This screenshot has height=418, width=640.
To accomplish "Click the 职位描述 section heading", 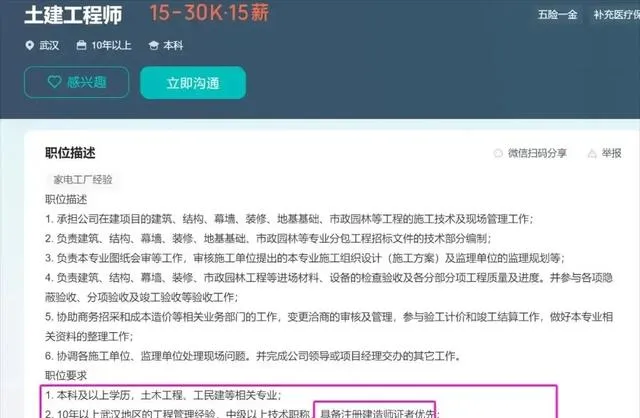I will tap(70, 153).
